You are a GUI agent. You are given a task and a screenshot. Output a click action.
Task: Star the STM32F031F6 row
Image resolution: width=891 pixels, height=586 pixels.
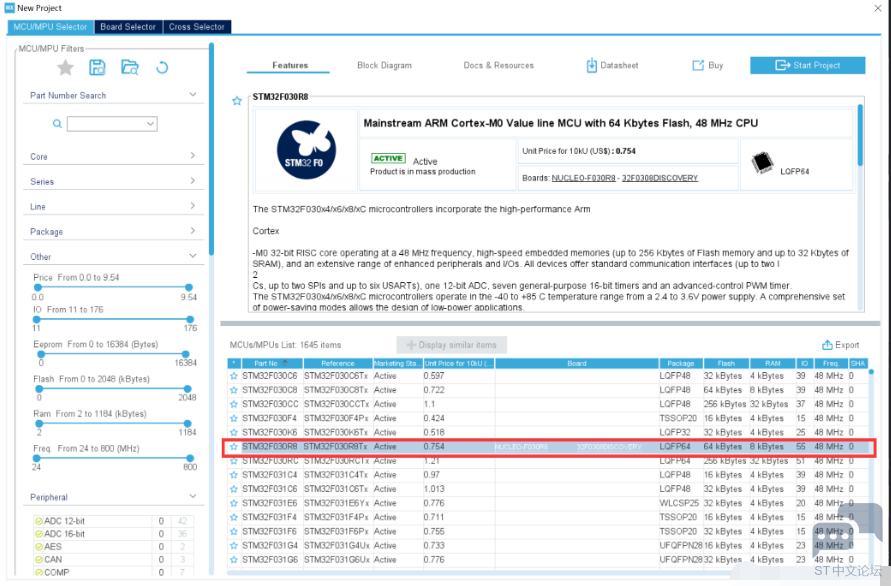234,531
